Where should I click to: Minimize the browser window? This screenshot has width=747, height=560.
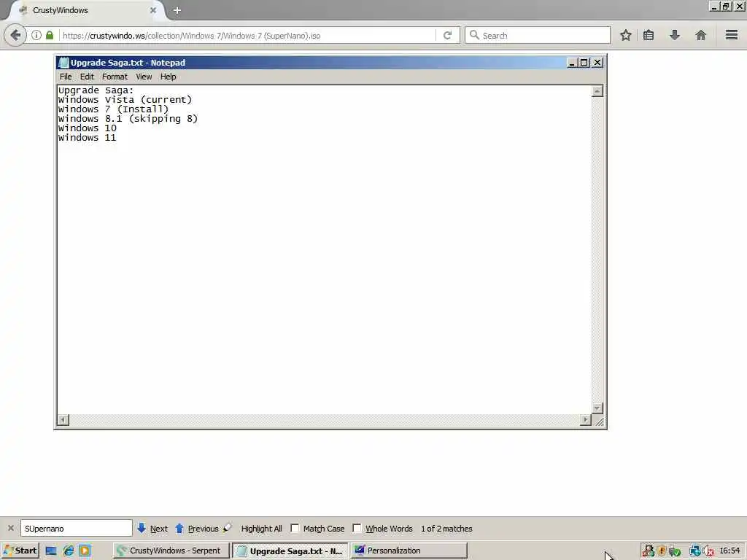tap(713, 7)
